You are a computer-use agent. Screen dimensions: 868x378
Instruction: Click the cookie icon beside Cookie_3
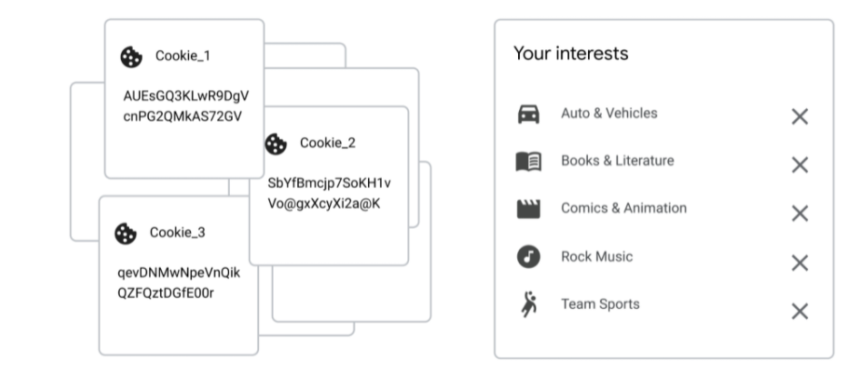pyautogui.click(x=125, y=234)
